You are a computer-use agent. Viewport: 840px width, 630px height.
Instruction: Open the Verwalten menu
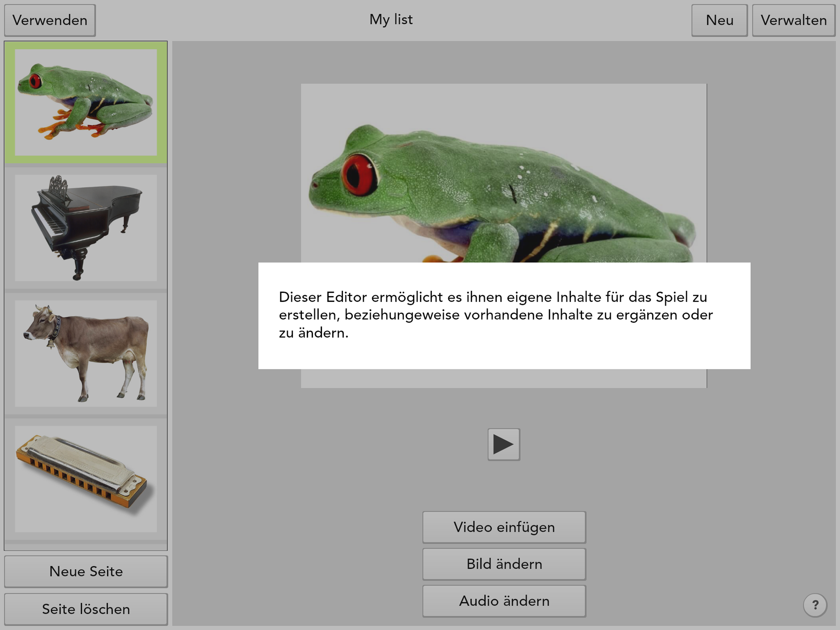793,20
